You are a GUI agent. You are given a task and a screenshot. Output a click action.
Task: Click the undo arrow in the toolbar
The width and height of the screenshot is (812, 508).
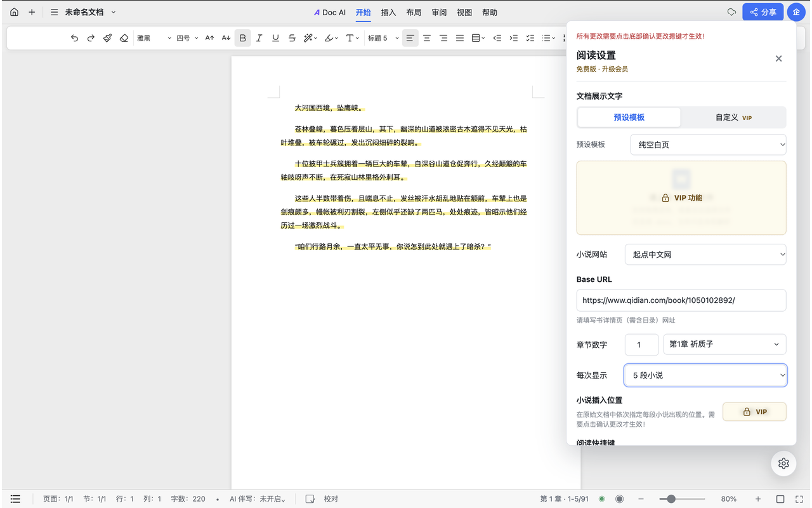(x=74, y=38)
